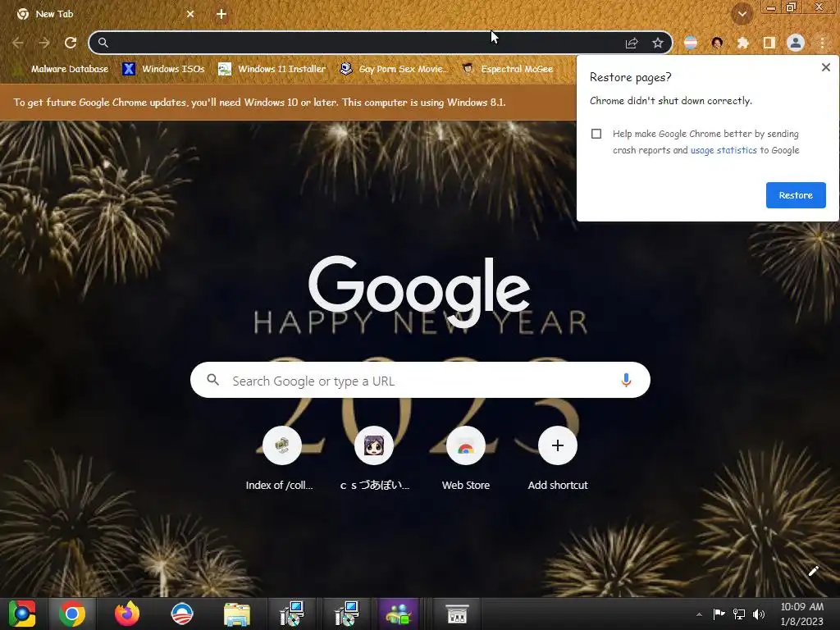Open the Action Center flag icon
The width and height of the screenshot is (840, 630).
(x=719, y=614)
